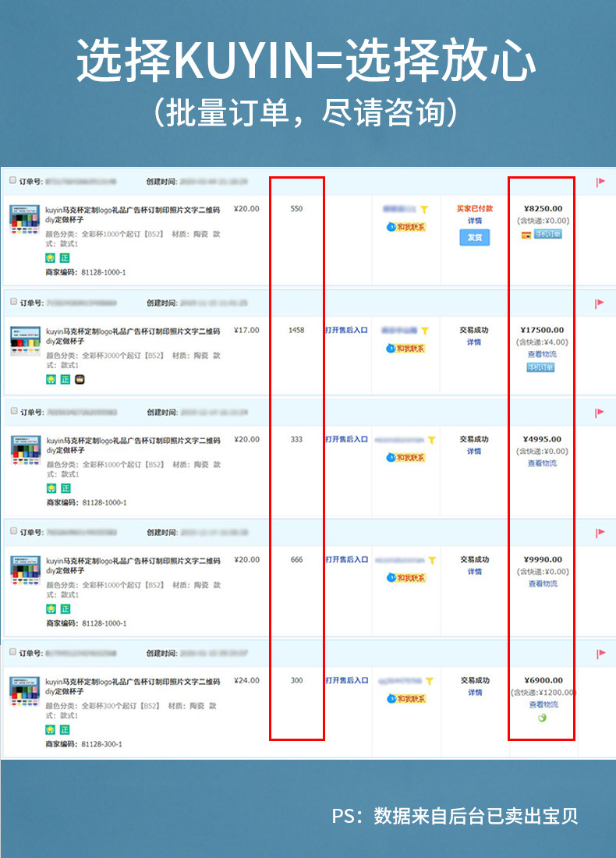616x858 pixels.
Task: Open 详情 for the ¥9990.00 order
Action: [474, 572]
